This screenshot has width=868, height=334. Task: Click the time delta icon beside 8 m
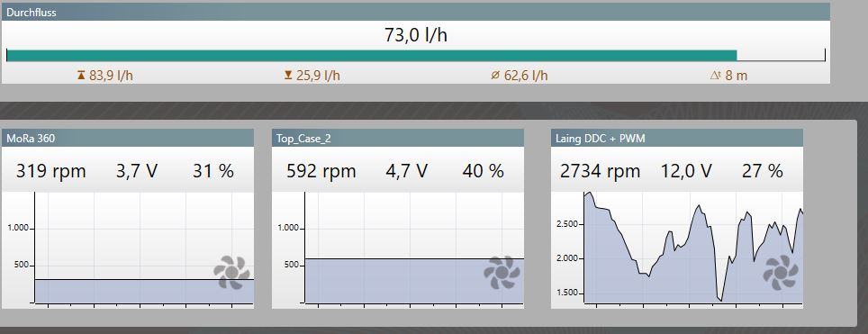pyautogui.click(x=715, y=76)
